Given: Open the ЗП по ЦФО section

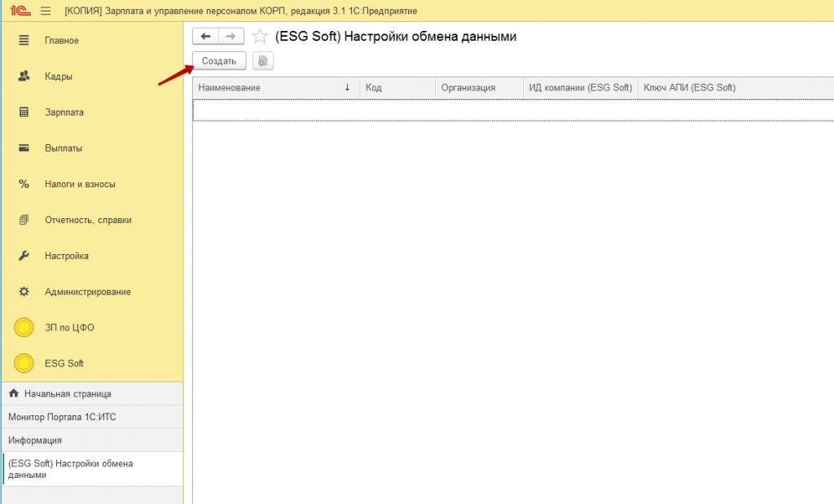Looking at the screenshot, I should 70,327.
